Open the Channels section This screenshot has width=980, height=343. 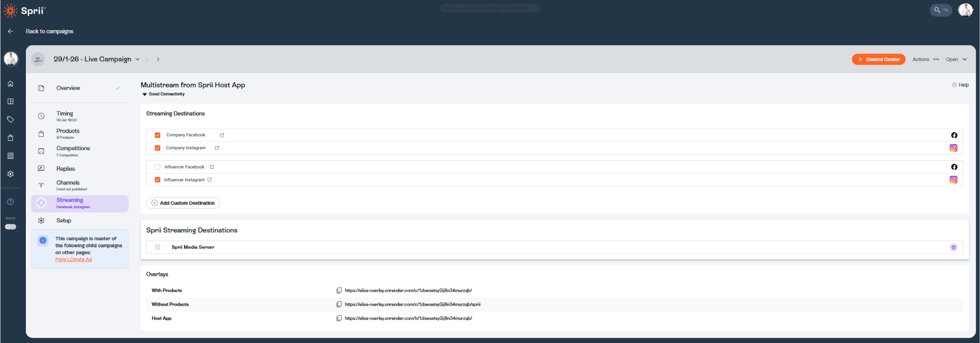(x=79, y=186)
